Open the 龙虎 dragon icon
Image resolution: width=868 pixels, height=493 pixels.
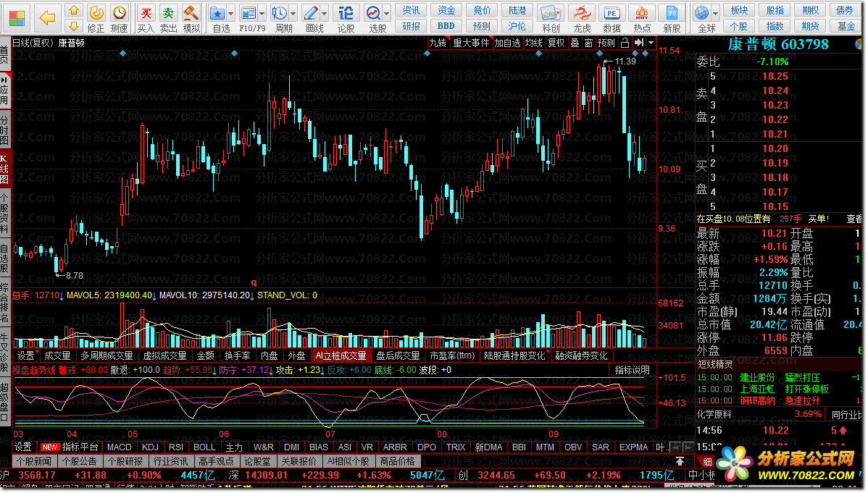[x=581, y=13]
